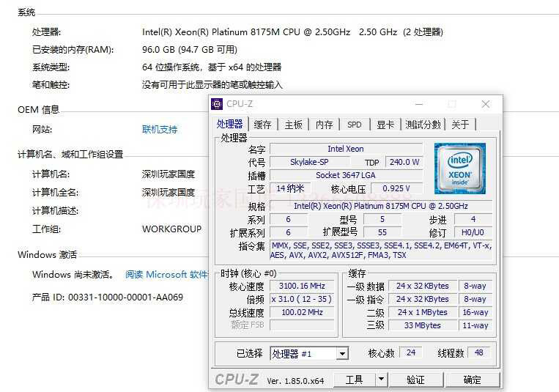Click the 线程数 value 48
The image size is (559, 392).
[479, 352]
